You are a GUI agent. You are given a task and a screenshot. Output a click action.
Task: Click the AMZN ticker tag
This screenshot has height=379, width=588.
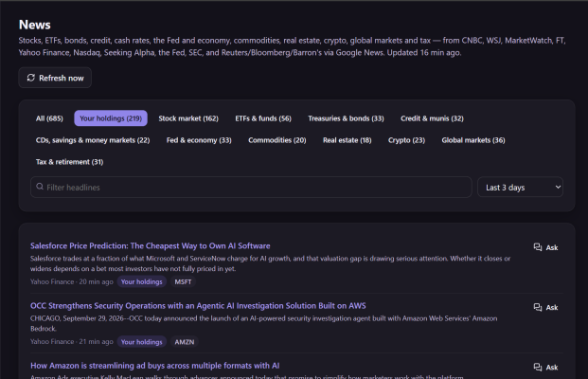[185, 342]
